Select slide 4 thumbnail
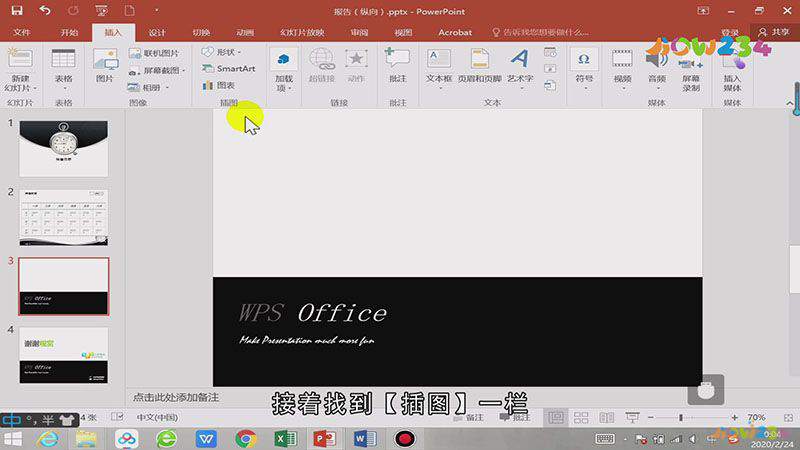The width and height of the screenshot is (800, 450). (64, 355)
